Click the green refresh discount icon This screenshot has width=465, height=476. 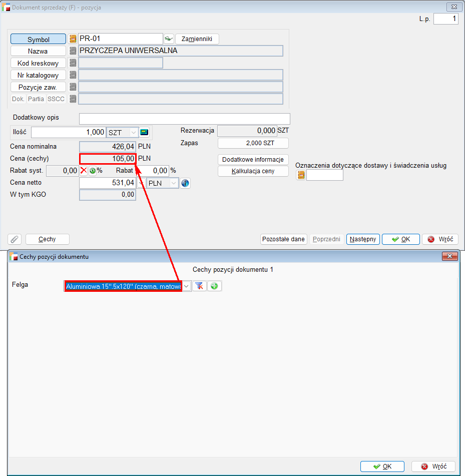(93, 171)
